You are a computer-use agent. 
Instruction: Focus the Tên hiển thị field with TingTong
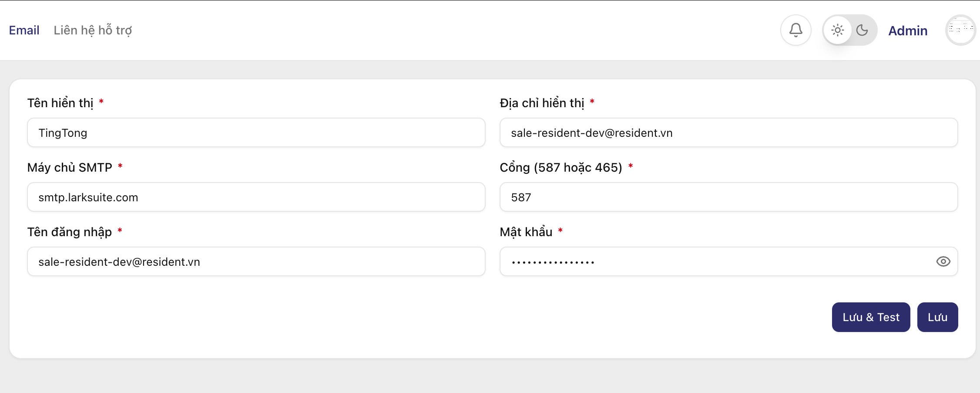(x=256, y=132)
